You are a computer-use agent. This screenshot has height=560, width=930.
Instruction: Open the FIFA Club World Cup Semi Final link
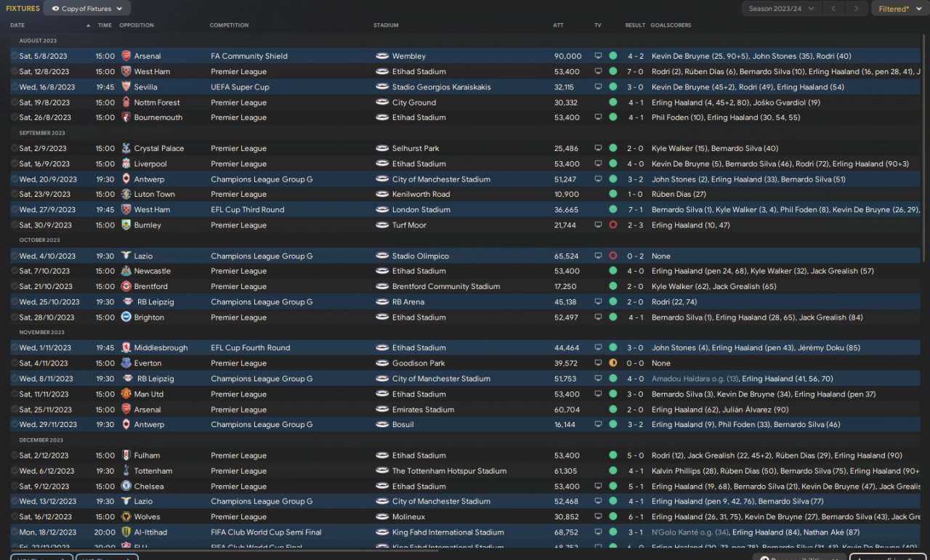[x=266, y=532]
